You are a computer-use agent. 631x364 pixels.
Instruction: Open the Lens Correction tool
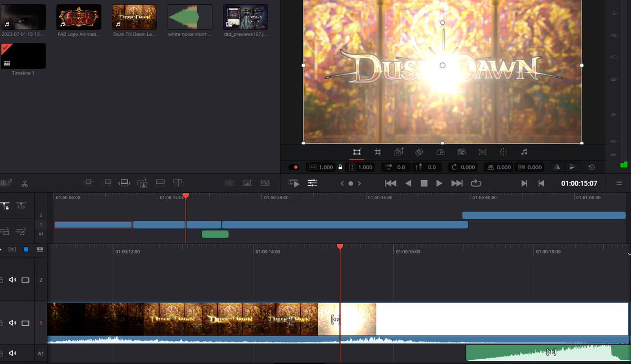click(x=482, y=152)
